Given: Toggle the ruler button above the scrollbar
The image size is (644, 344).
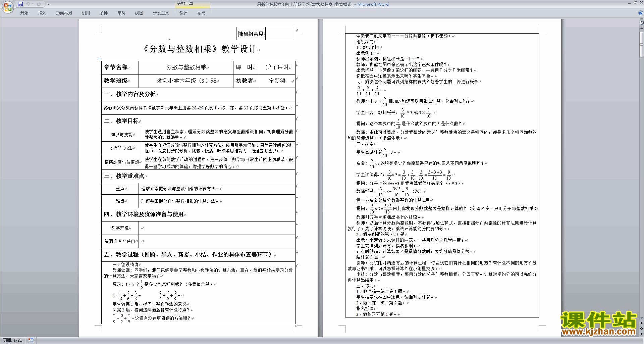Looking at the screenshot, I should click(641, 23).
